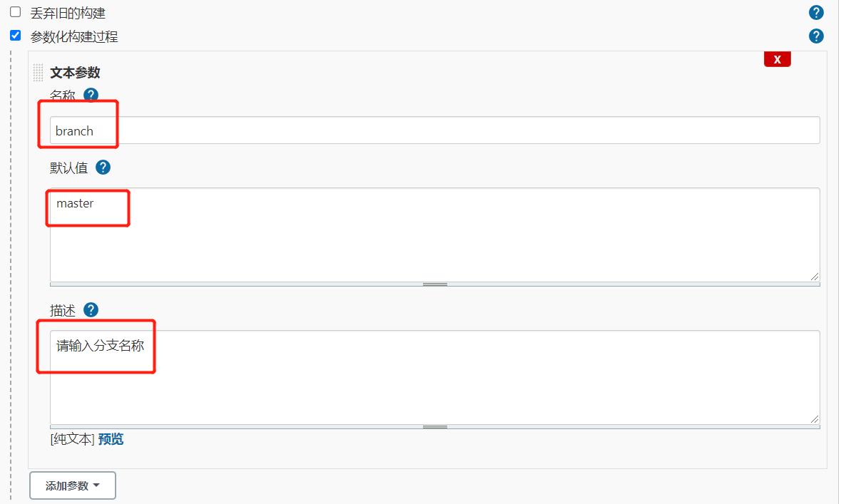This screenshot has width=841, height=504.
Task: Show help for 名称 field
Action: click(91, 95)
